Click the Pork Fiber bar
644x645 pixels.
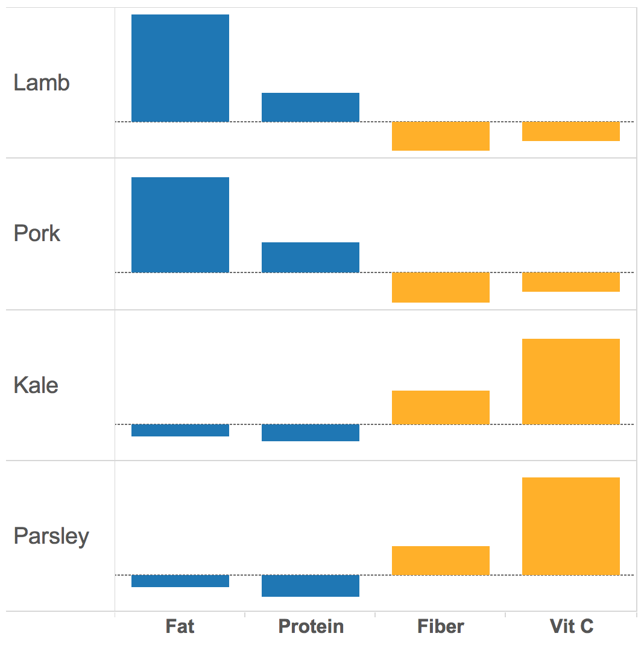coord(440,288)
